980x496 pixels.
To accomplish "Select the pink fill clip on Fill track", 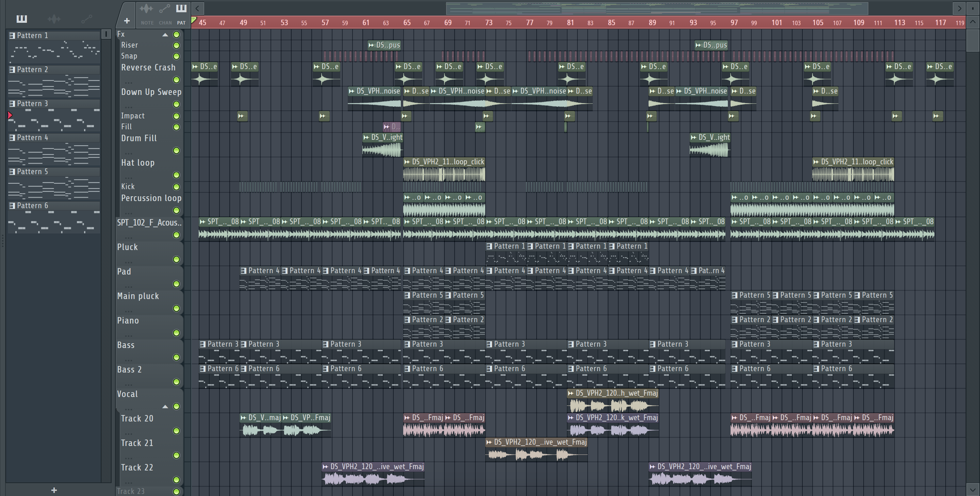I will pos(392,127).
